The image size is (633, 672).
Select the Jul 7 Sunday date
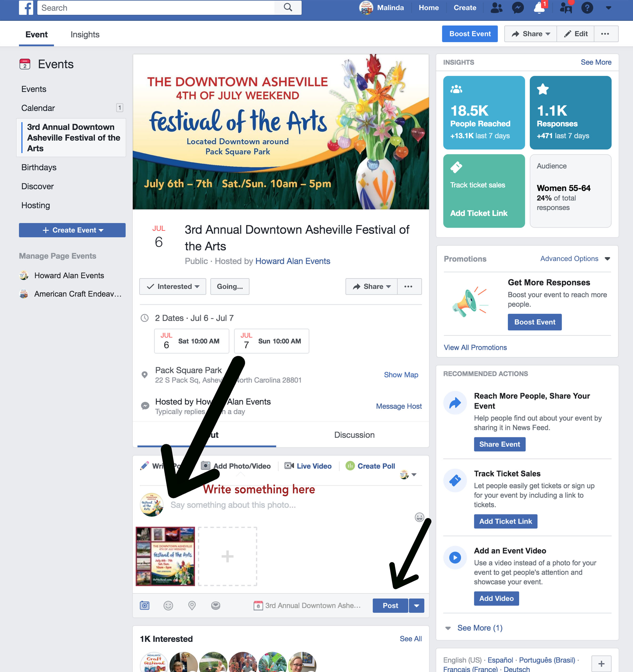point(272,341)
